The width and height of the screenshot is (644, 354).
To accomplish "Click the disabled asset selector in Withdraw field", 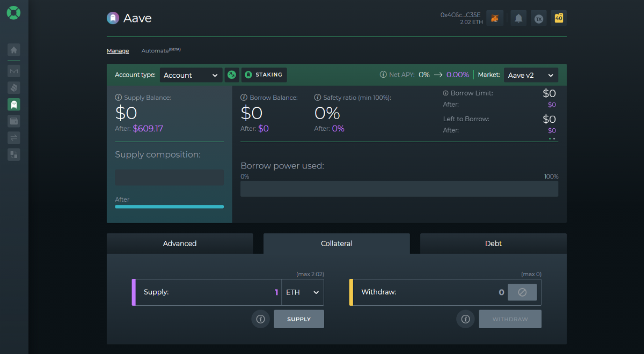I will pyautogui.click(x=522, y=292).
